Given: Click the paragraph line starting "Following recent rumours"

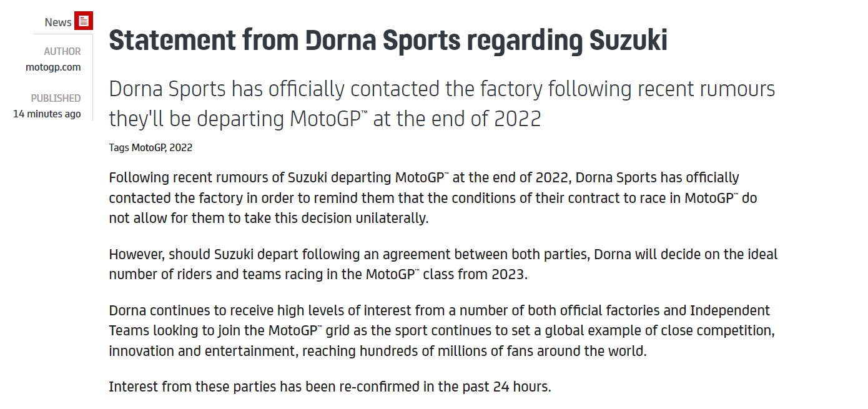Looking at the screenshot, I should click(423, 178).
